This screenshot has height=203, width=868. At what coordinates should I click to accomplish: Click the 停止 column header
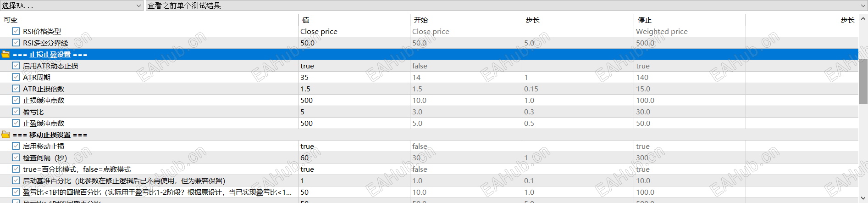pos(644,20)
